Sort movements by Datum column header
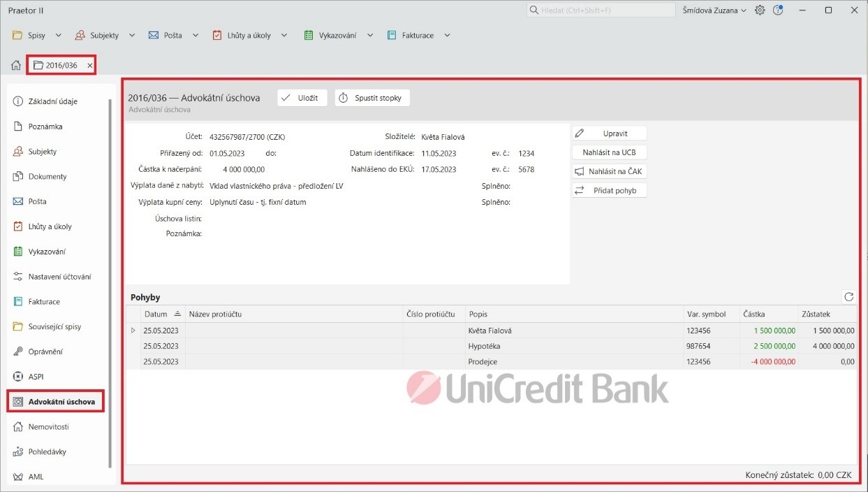Image resolution: width=868 pixels, height=492 pixels. pyautogui.click(x=156, y=314)
